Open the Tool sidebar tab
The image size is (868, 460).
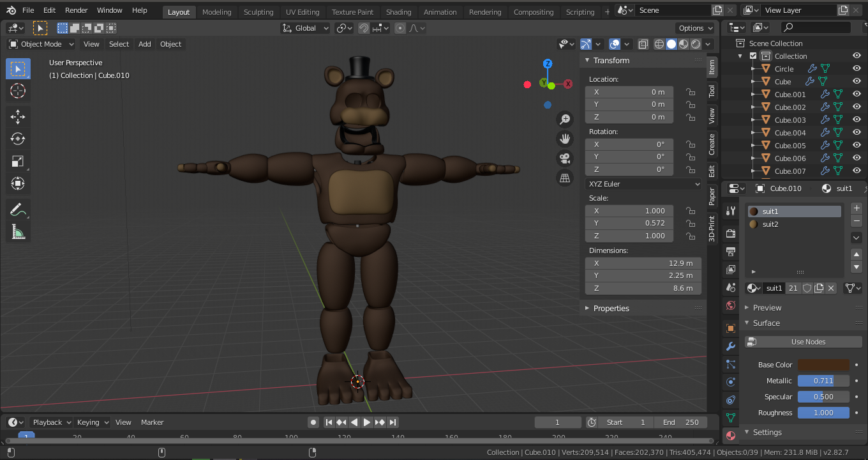(712, 91)
